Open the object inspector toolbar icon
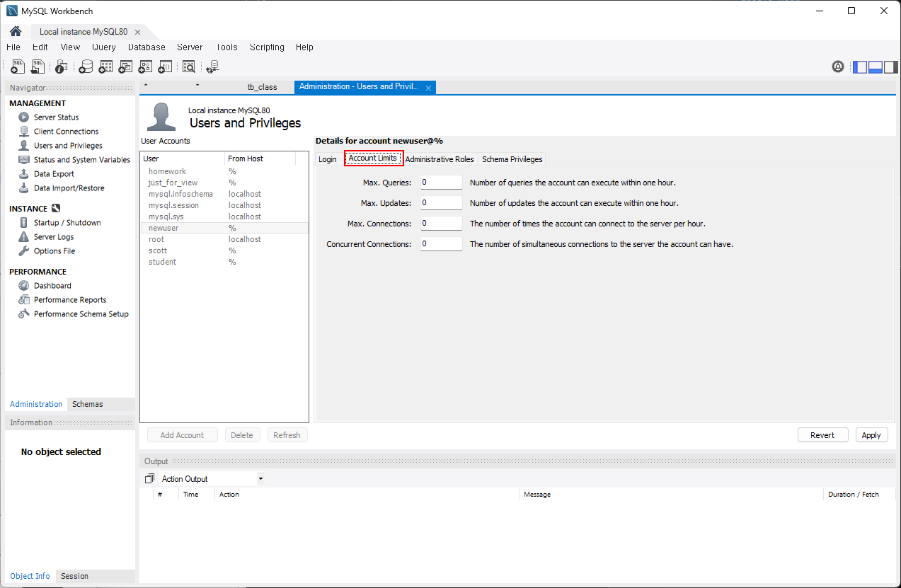This screenshot has height=588, width=901. pos(62,67)
